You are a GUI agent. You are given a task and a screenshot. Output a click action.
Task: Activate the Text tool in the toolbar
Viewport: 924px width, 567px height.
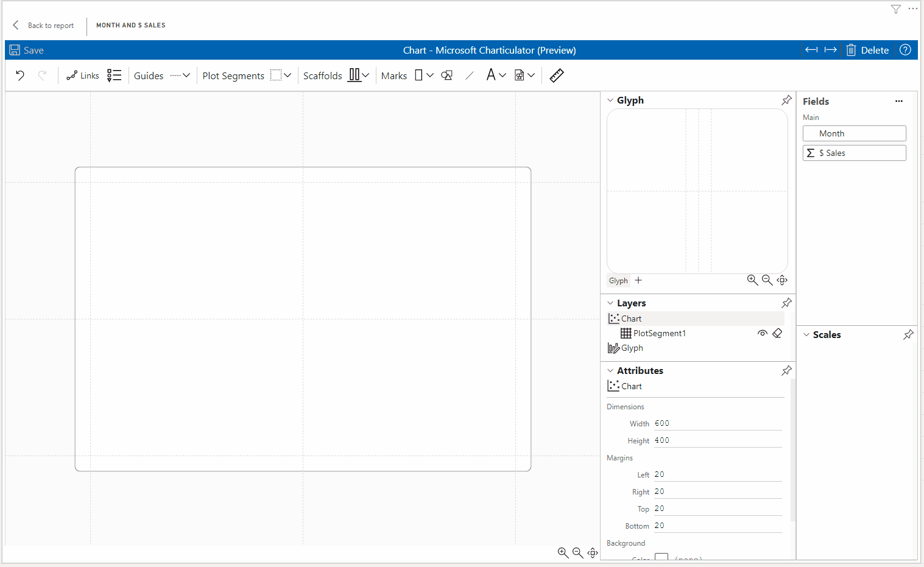click(x=491, y=75)
